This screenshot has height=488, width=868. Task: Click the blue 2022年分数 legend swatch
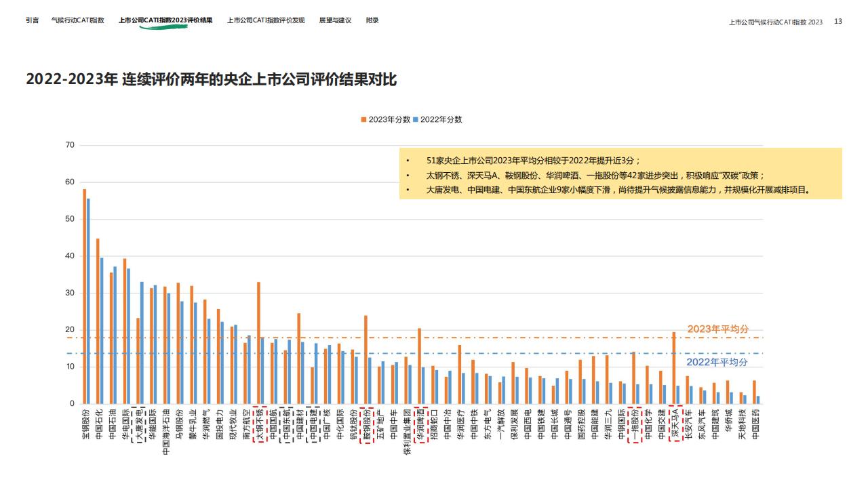pos(416,119)
